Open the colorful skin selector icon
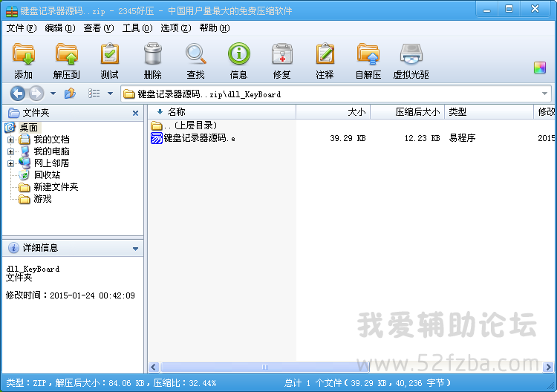The height and width of the screenshot is (392, 557). tap(540, 68)
